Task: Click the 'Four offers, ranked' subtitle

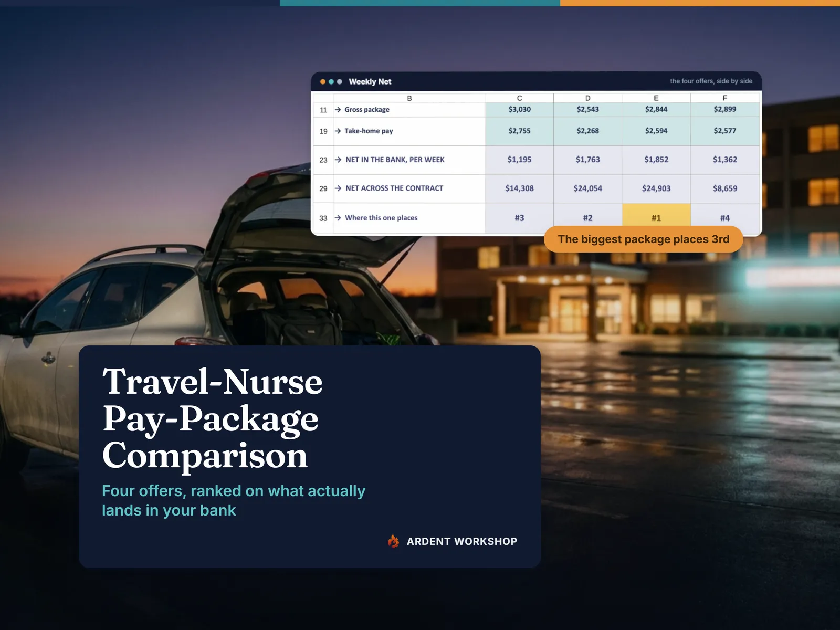Action: coord(234,500)
